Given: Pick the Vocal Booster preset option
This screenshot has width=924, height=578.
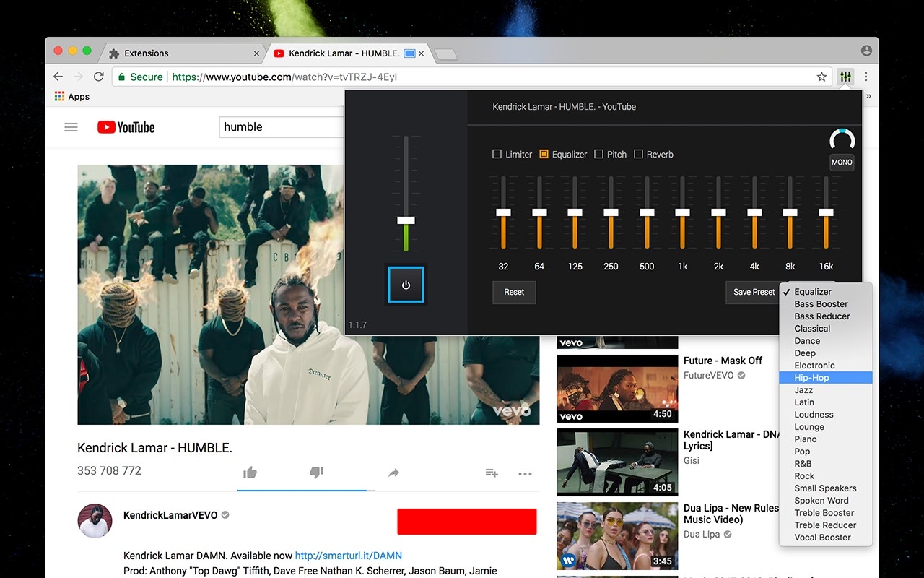Looking at the screenshot, I should pyautogui.click(x=822, y=538).
